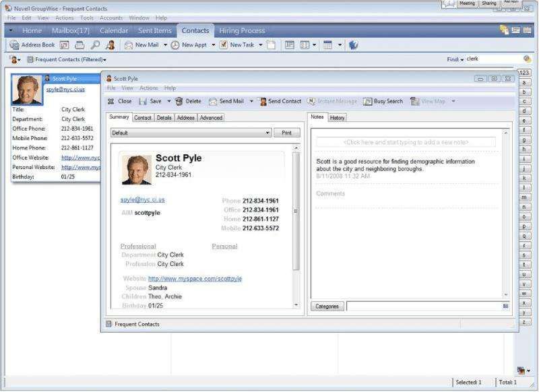Click the status icon at bottom-right corner
539x392 pixels.
521,370
